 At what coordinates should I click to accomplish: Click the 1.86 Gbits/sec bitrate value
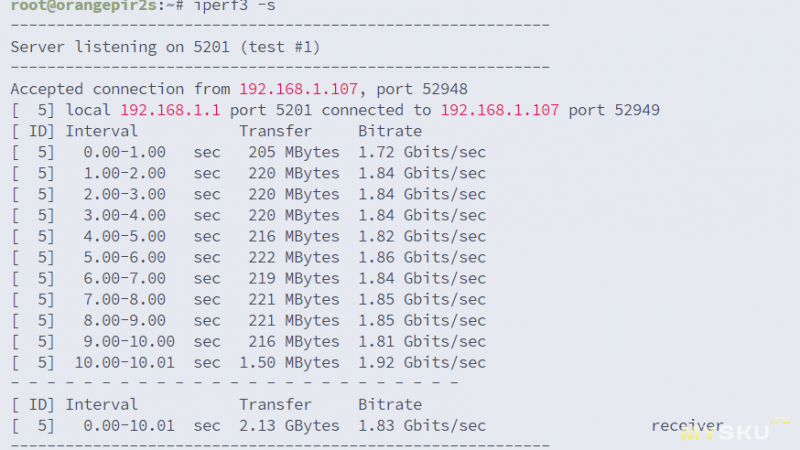coord(422,257)
